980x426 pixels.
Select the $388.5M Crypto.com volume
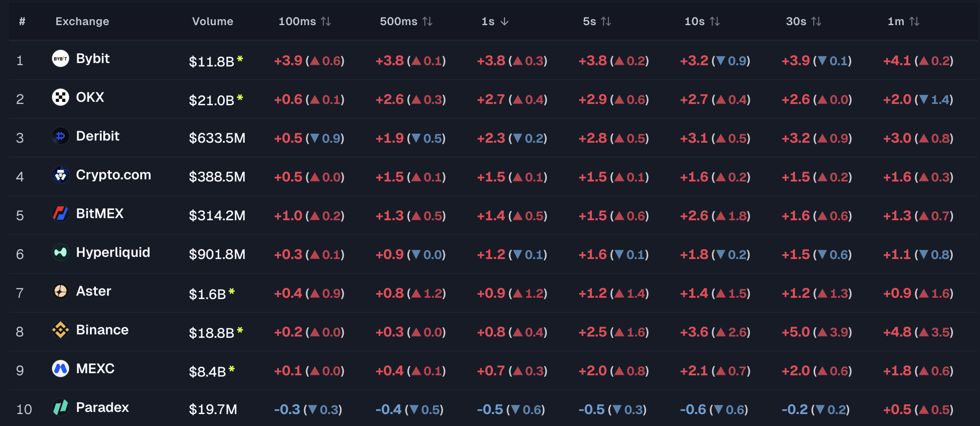(x=217, y=177)
